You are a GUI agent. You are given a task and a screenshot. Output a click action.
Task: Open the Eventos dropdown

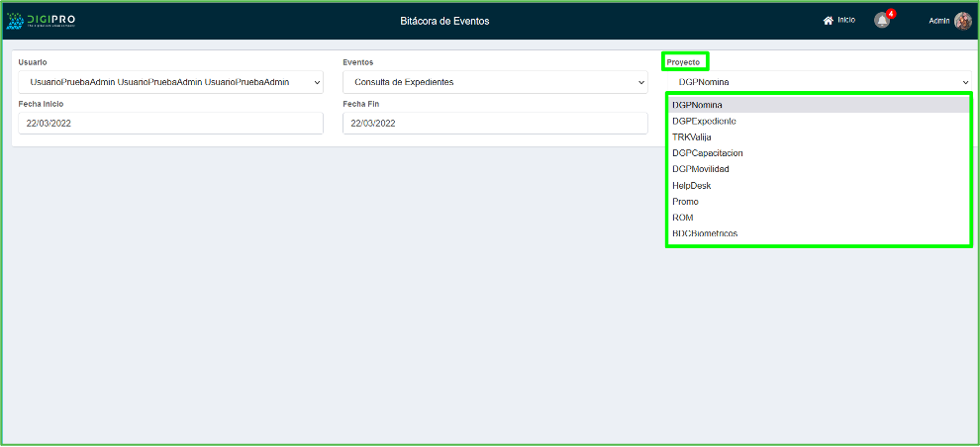(495, 82)
